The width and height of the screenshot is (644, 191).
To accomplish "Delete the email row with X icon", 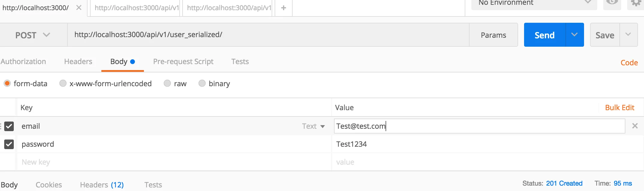I will coord(635,126).
